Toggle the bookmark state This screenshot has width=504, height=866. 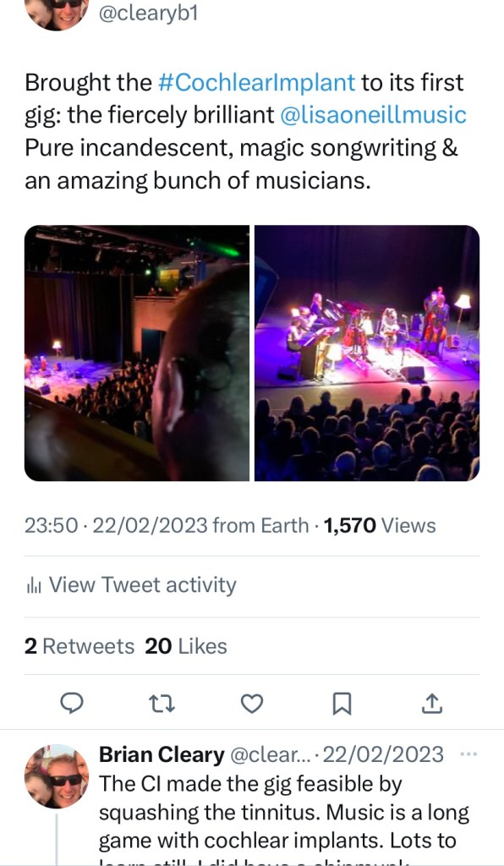click(342, 703)
